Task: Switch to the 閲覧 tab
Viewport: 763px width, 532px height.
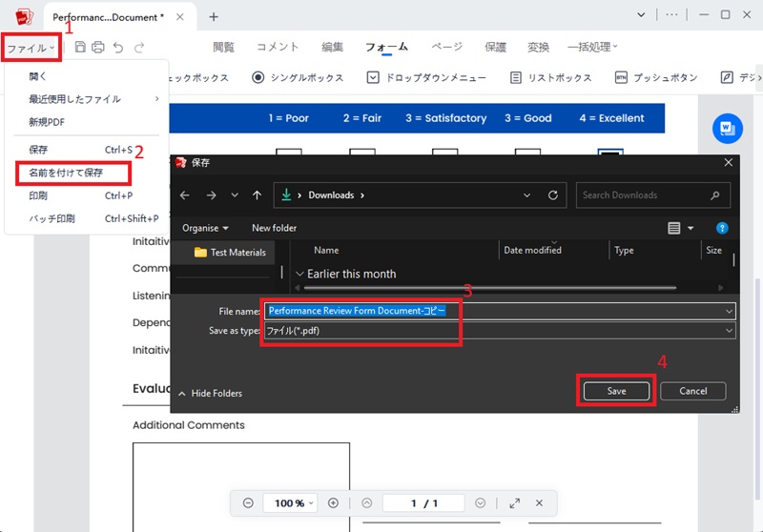Action: (x=224, y=47)
